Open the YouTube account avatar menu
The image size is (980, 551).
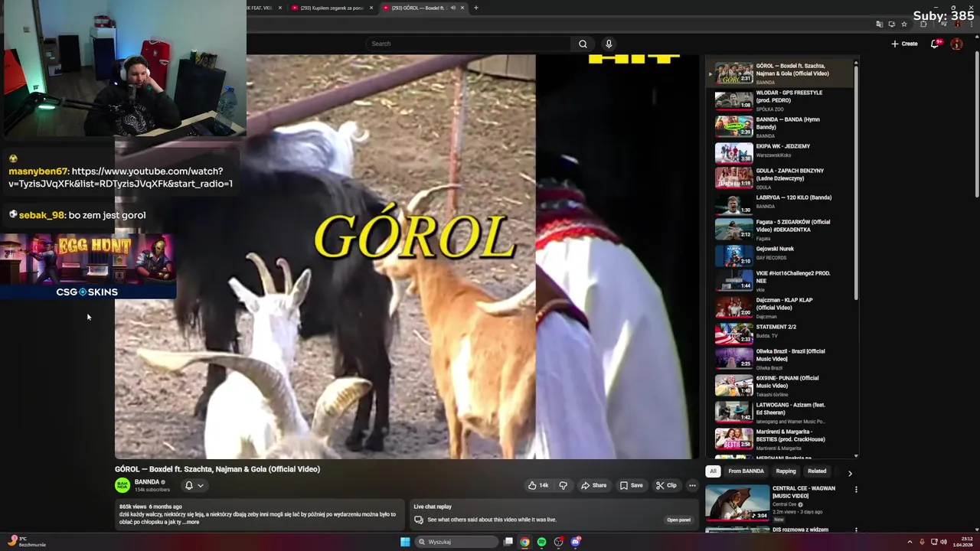tap(956, 44)
